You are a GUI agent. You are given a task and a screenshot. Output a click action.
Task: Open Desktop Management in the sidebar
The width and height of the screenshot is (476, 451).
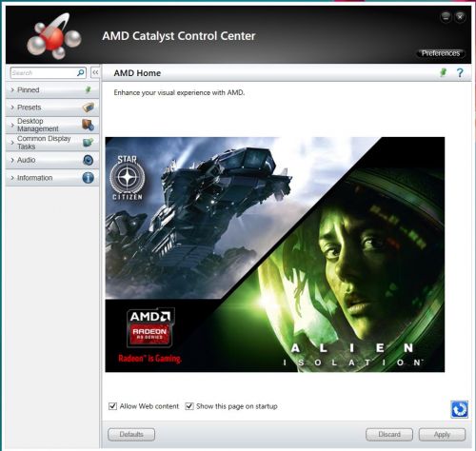point(52,125)
